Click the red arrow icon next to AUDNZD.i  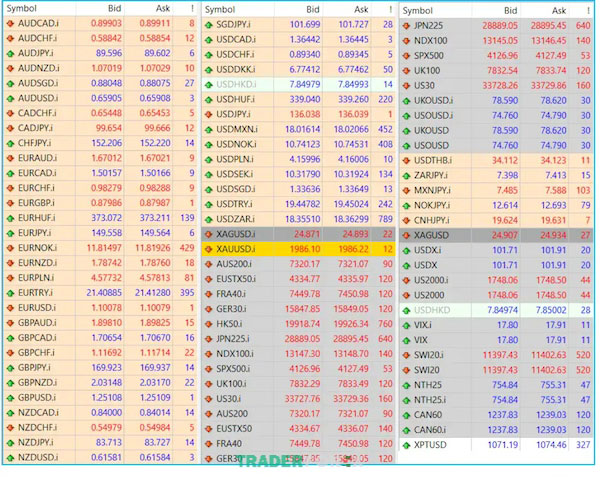[x=10, y=68]
